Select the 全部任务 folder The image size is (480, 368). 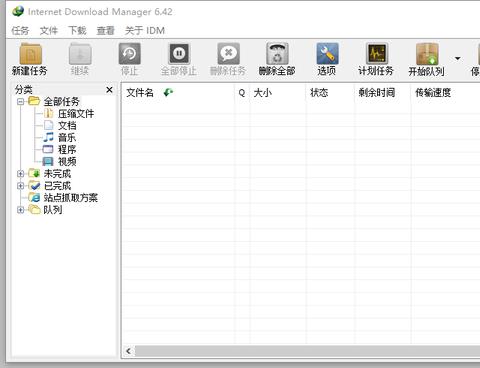(x=61, y=101)
